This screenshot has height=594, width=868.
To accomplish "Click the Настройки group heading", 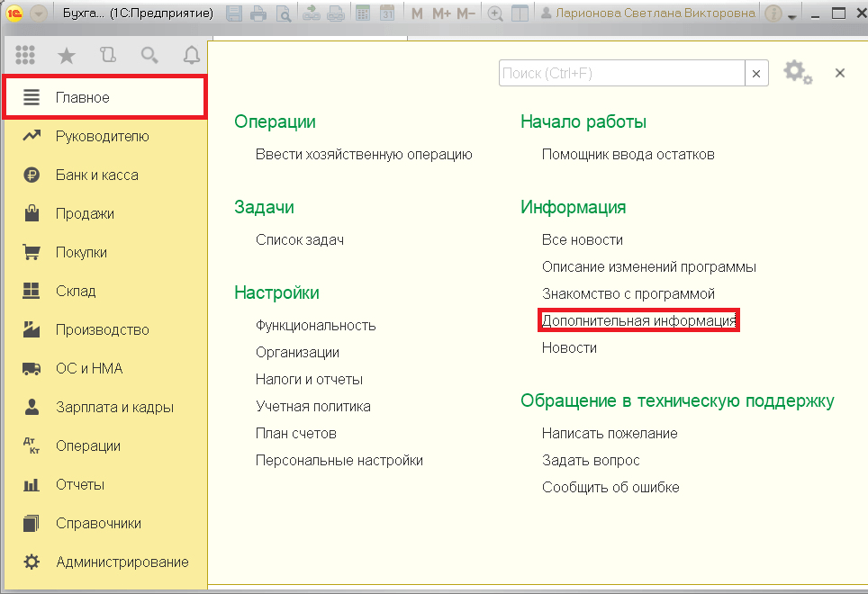I will click(x=276, y=293).
